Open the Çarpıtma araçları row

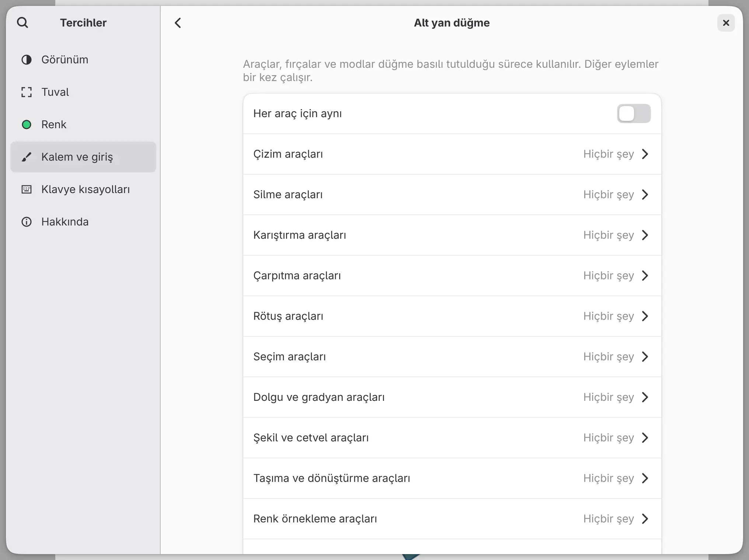[452, 276]
